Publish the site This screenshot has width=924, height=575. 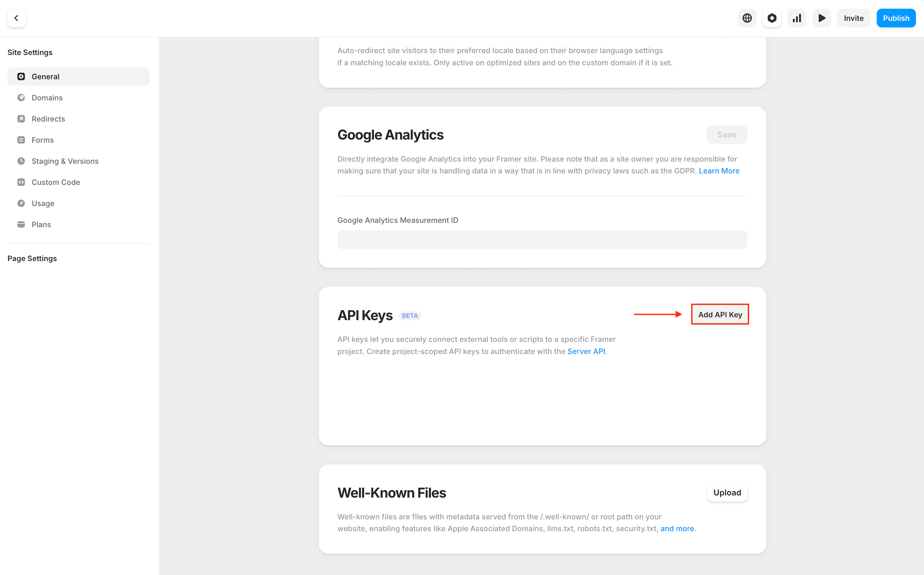click(896, 18)
